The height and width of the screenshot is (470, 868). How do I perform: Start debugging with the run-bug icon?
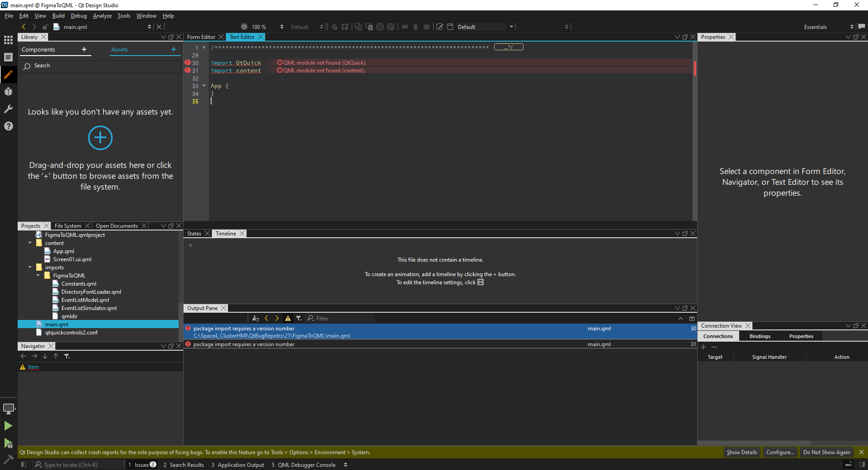tap(8, 443)
